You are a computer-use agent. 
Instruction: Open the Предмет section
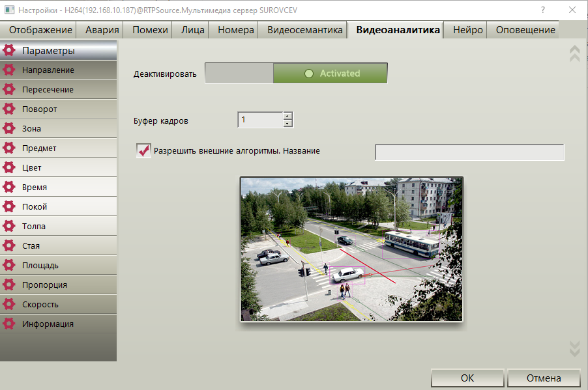[x=59, y=148]
